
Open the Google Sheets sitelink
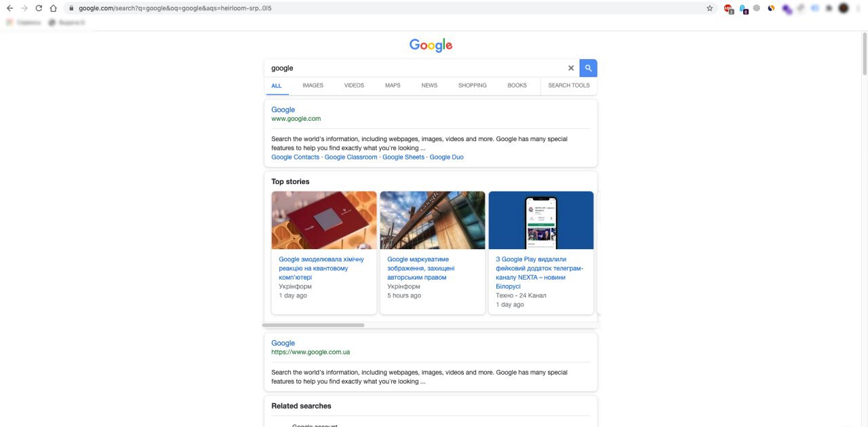(x=403, y=157)
